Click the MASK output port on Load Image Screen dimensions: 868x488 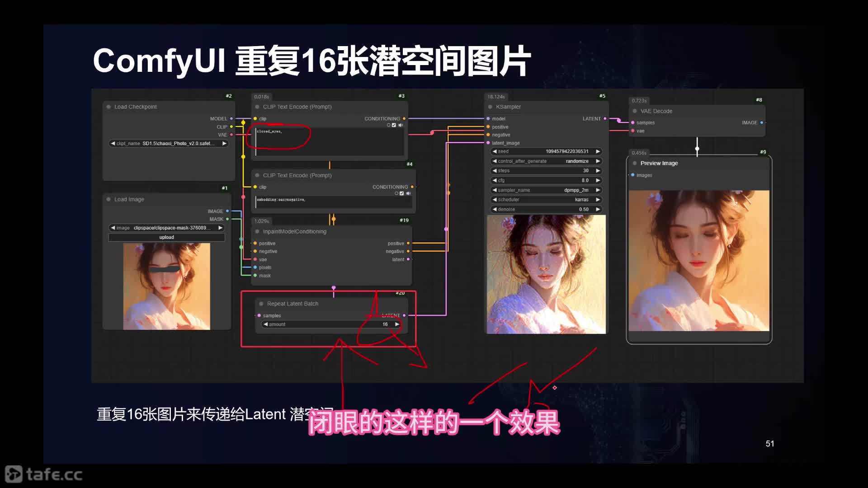(227, 219)
